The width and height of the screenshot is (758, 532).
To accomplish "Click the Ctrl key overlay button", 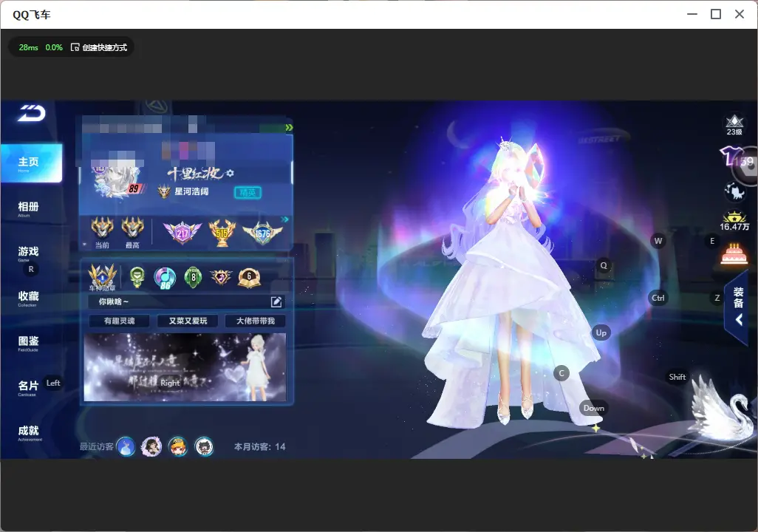I will point(658,298).
